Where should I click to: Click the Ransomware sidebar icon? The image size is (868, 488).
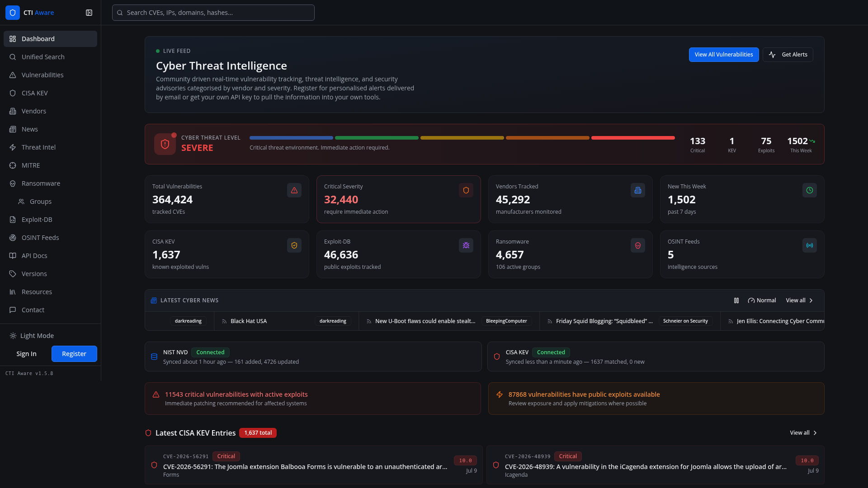13,183
